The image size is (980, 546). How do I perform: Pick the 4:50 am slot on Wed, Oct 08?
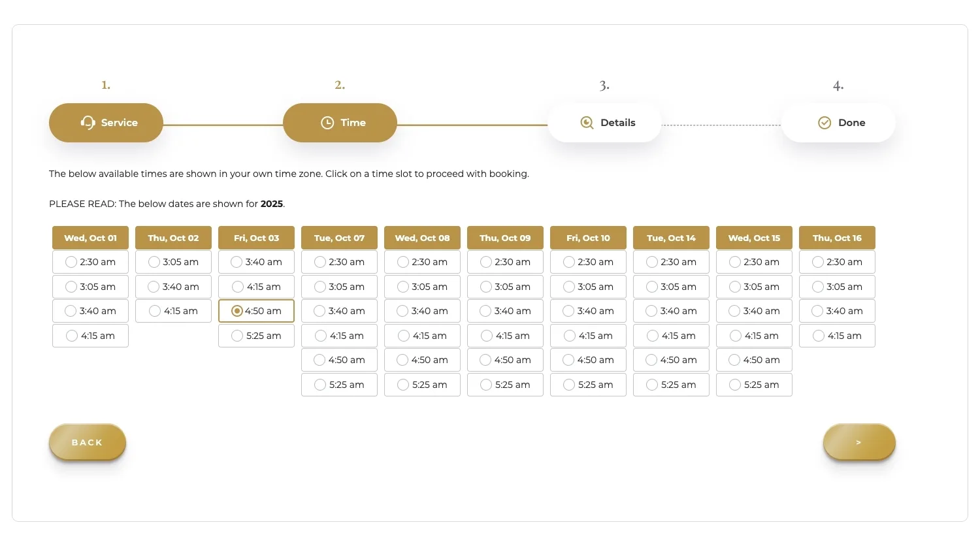[422, 360]
